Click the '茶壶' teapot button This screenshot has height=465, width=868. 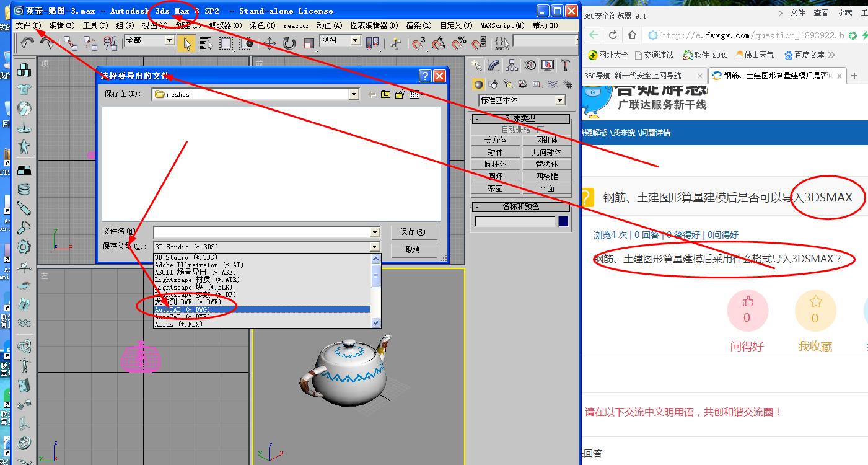pos(496,188)
